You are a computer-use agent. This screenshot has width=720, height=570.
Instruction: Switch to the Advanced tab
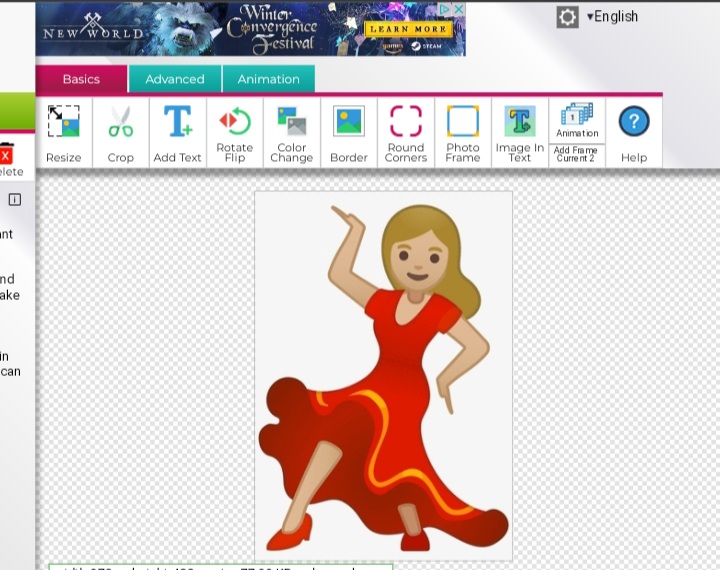coord(175,79)
